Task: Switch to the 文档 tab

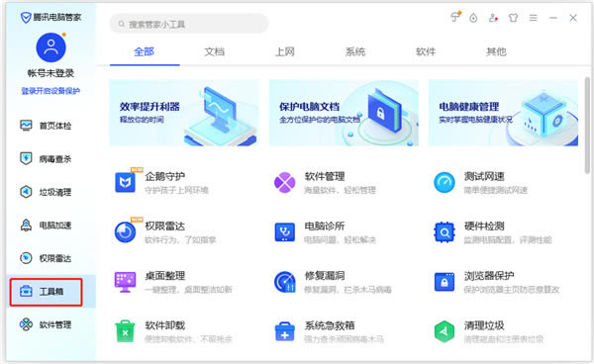Action: click(215, 51)
